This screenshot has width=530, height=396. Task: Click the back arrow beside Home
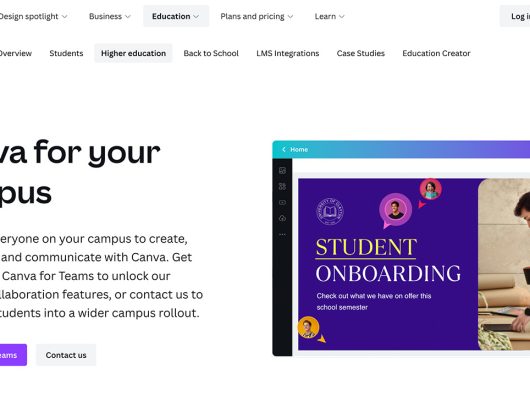point(284,149)
